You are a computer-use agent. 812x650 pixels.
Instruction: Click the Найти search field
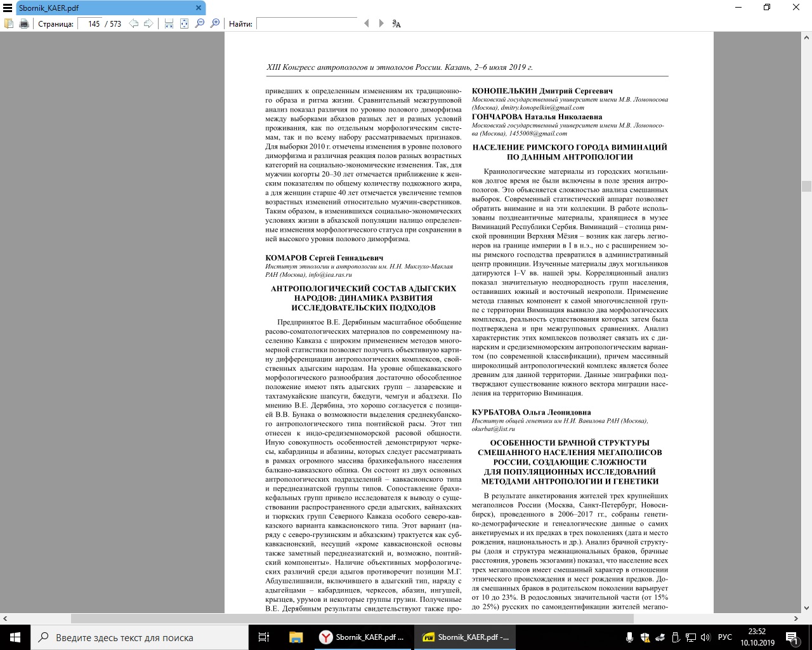(x=307, y=23)
